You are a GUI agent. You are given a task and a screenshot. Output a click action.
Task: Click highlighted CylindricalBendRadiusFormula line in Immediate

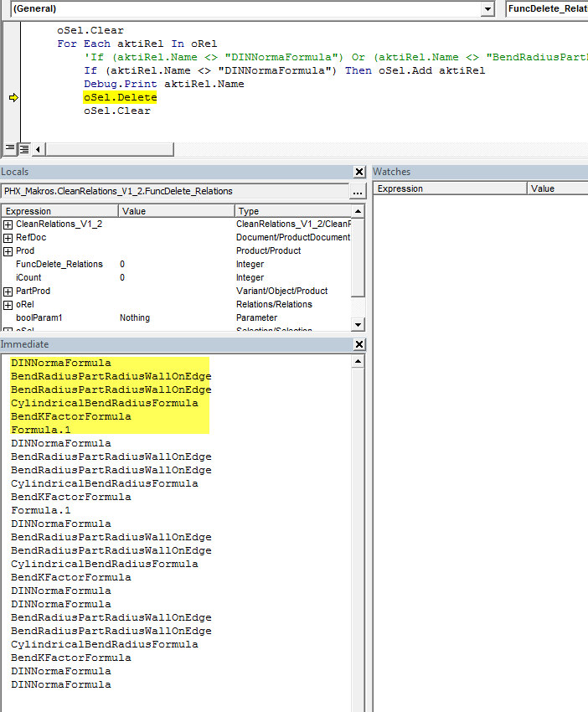105,403
